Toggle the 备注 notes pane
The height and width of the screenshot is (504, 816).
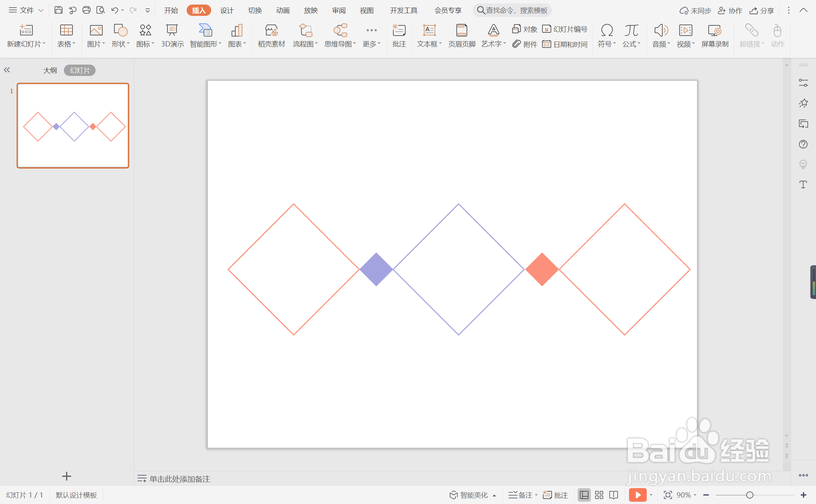[x=521, y=495]
